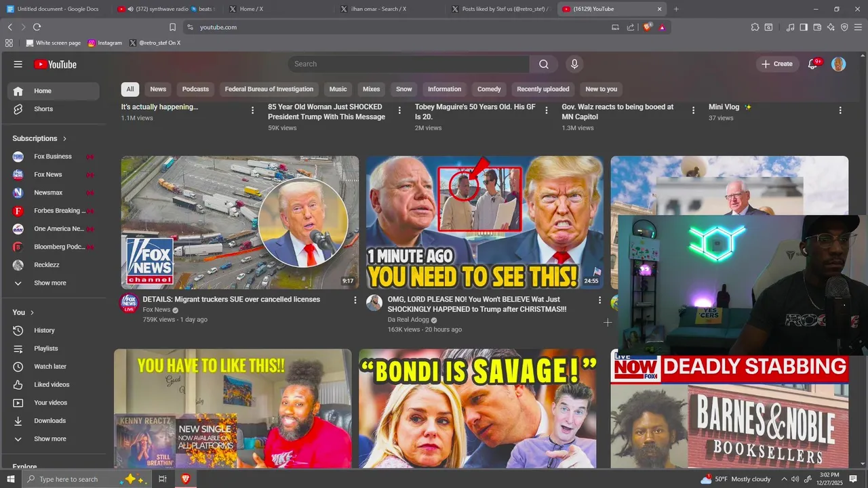868x488 pixels.
Task: Open the account avatar menu
Action: [x=839, y=64]
